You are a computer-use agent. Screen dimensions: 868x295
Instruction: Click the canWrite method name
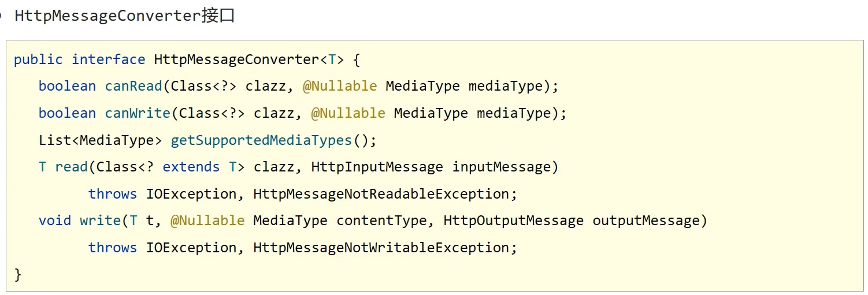click(138, 113)
